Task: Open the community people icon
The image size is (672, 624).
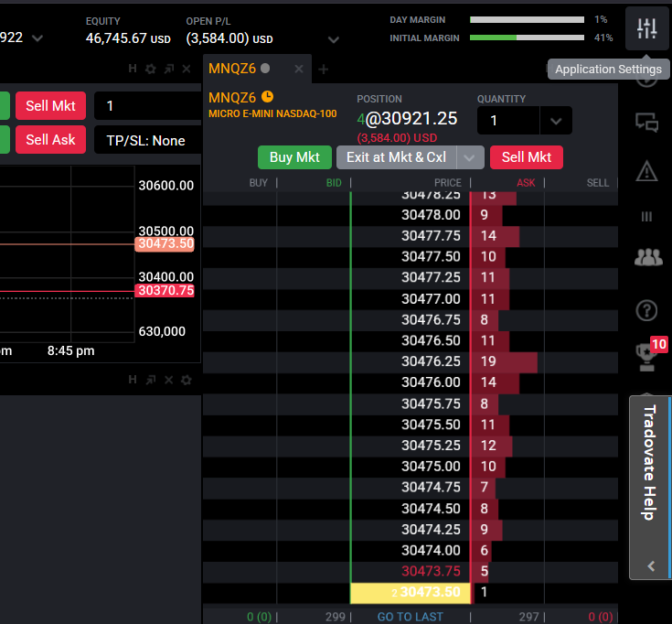Action: point(648,257)
